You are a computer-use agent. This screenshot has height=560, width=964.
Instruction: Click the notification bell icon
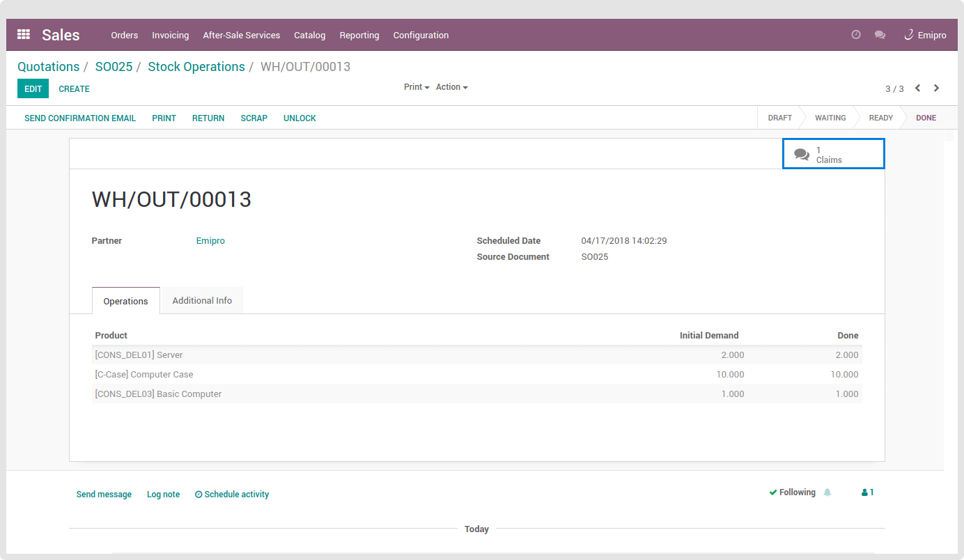(827, 492)
